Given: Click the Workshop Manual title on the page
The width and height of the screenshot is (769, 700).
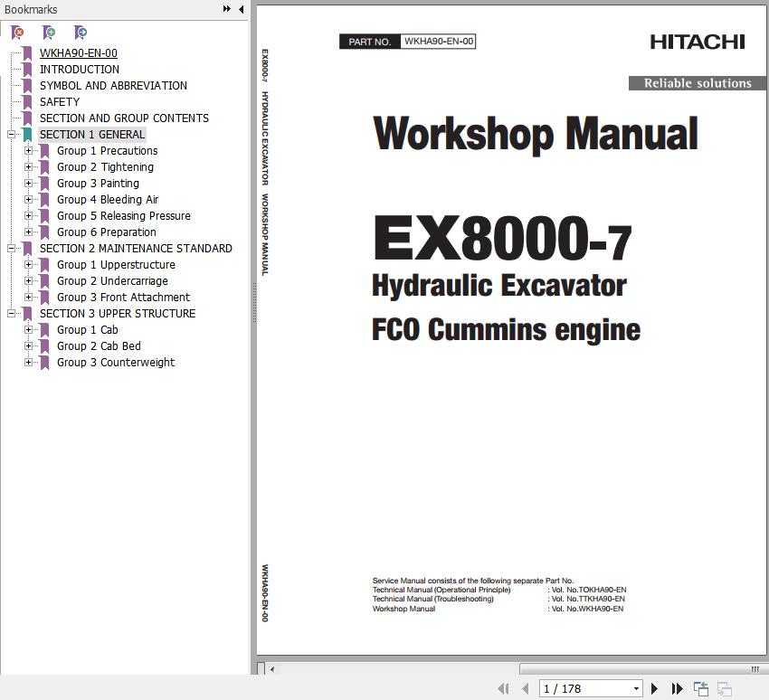Looking at the screenshot, I should [x=535, y=134].
